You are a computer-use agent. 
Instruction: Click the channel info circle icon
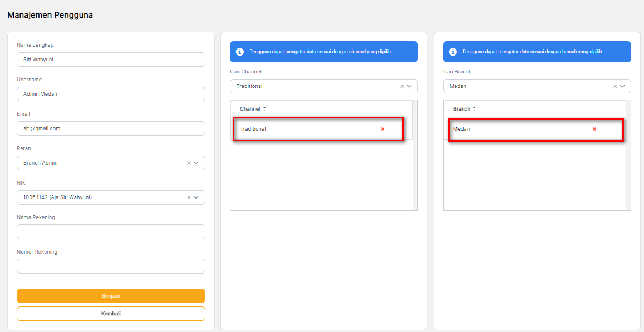pyautogui.click(x=240, y=52)
